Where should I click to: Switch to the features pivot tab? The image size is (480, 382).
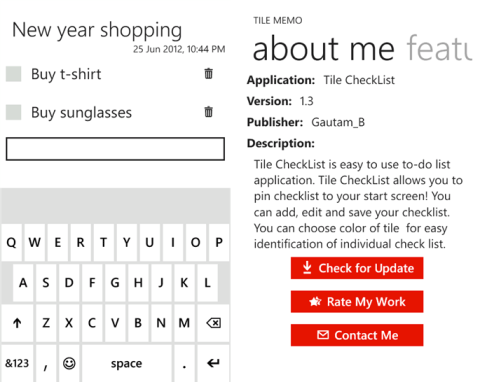(439, 49)
